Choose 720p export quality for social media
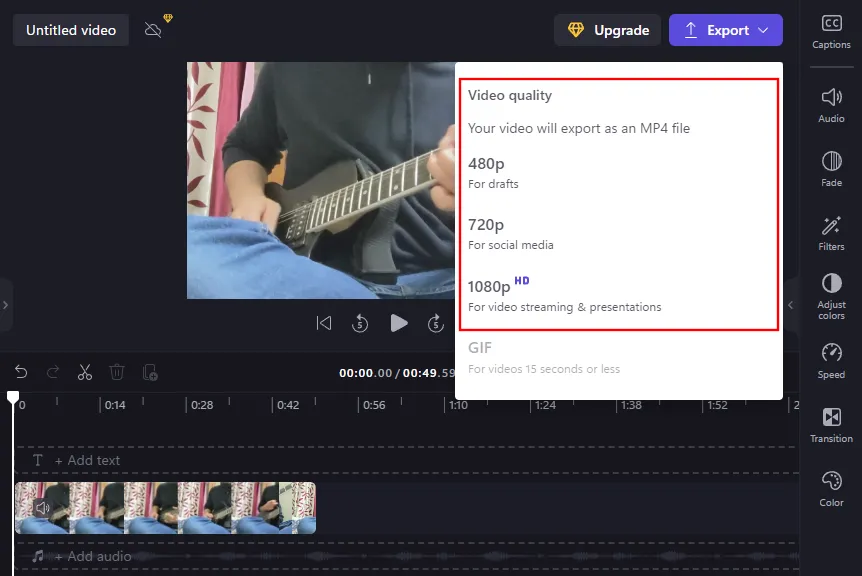The width and height of the screenshot is (862, 576). [618, 234]
